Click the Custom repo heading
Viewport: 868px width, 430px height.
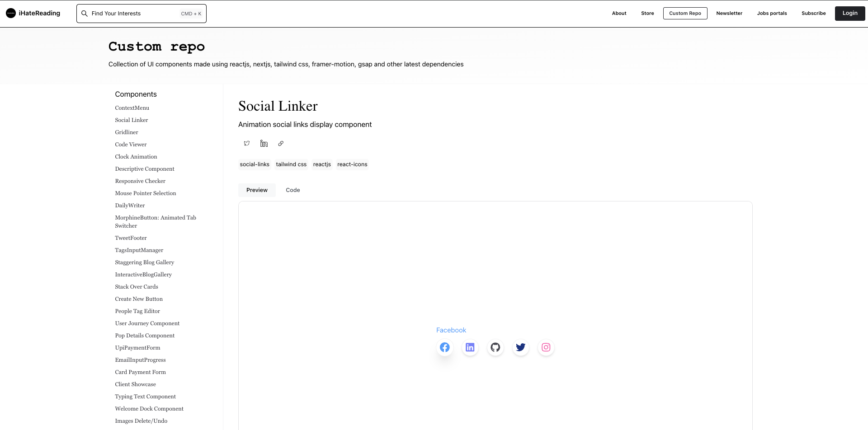pos(156,47)
